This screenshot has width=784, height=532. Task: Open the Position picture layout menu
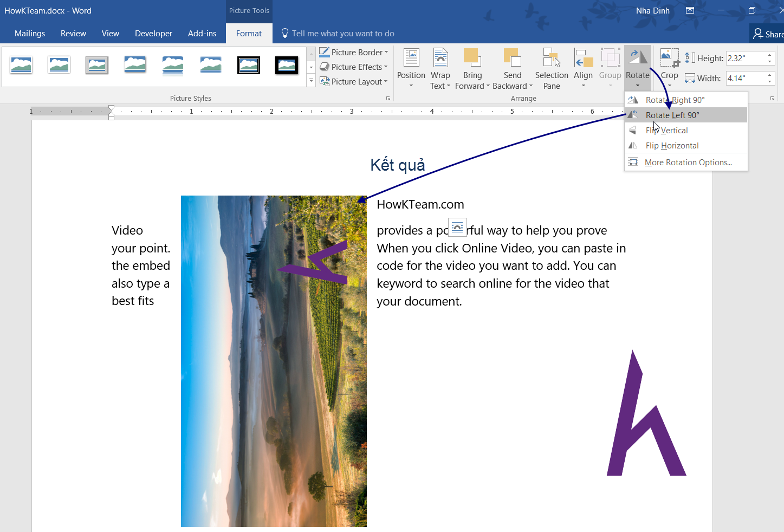pyautogui.click(x=411, y=69)
